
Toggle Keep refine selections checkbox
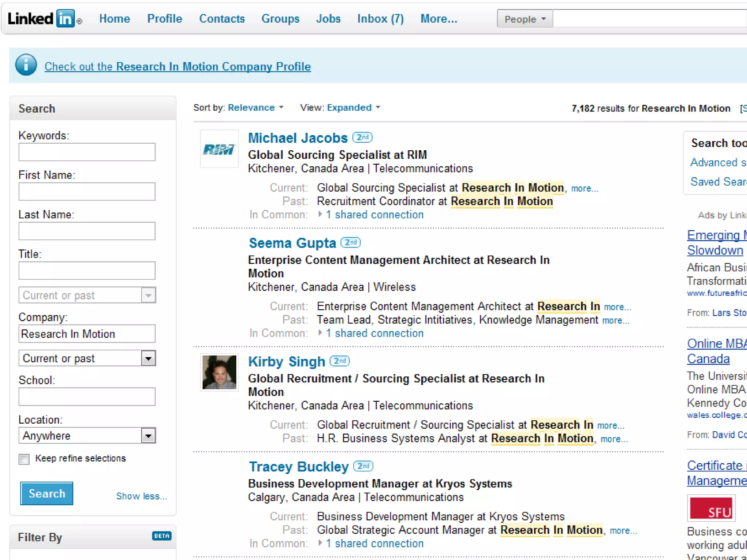[24, 459]
